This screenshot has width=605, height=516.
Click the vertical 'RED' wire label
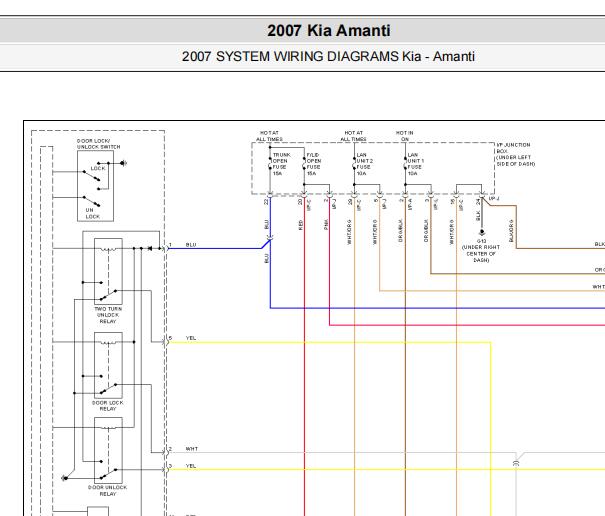coord(301,225)
